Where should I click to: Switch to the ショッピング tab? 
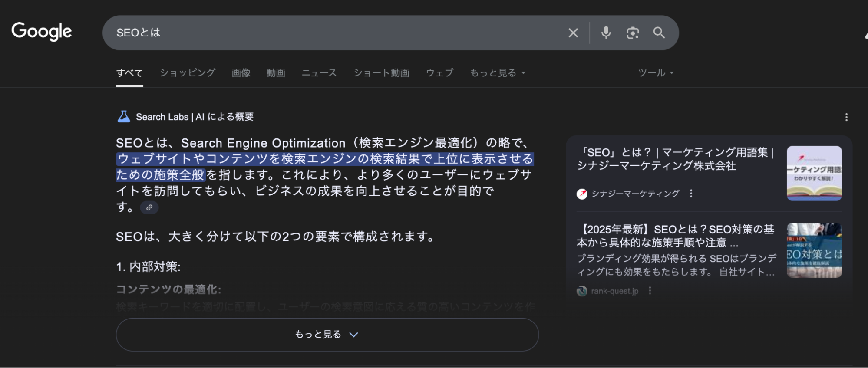pos(188,72)
